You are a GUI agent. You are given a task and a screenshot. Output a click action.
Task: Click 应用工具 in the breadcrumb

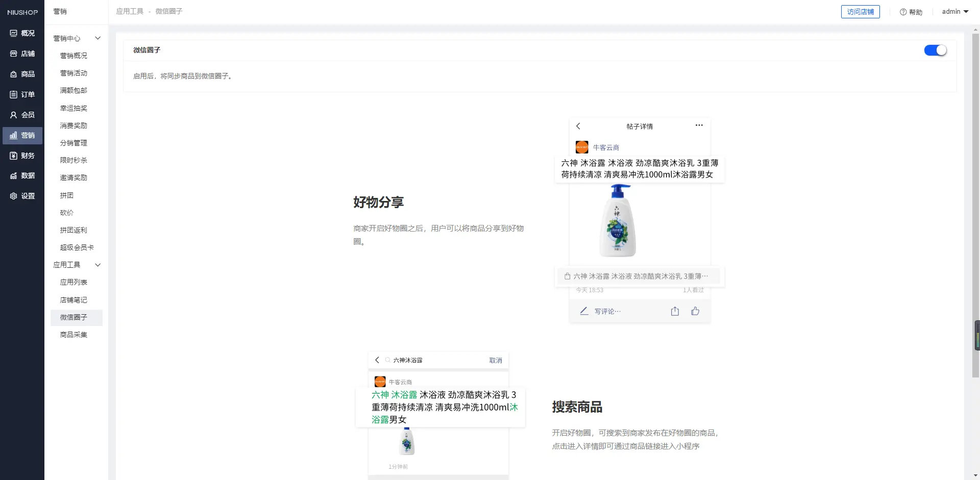point(130,11)
